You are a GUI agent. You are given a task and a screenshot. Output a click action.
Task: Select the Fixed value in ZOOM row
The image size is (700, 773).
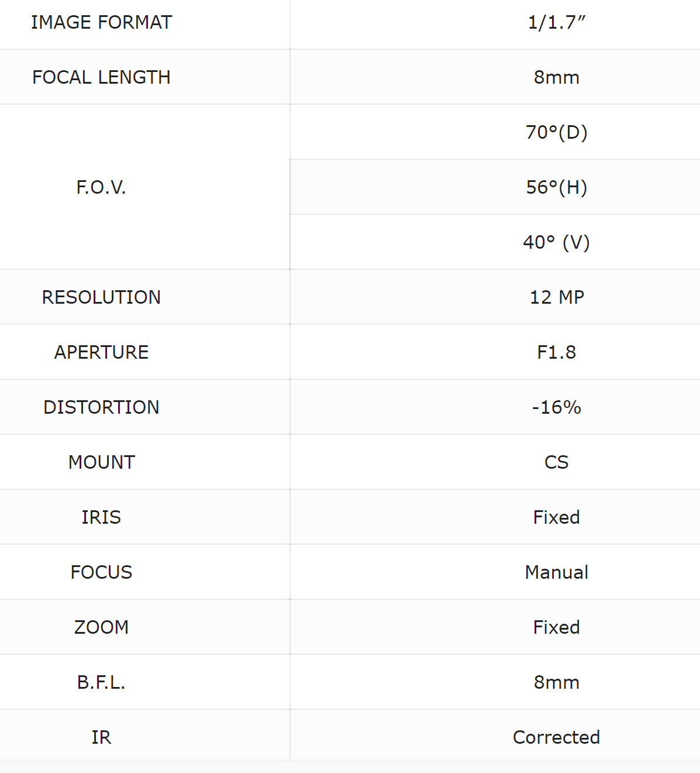(x=556, y=627)
